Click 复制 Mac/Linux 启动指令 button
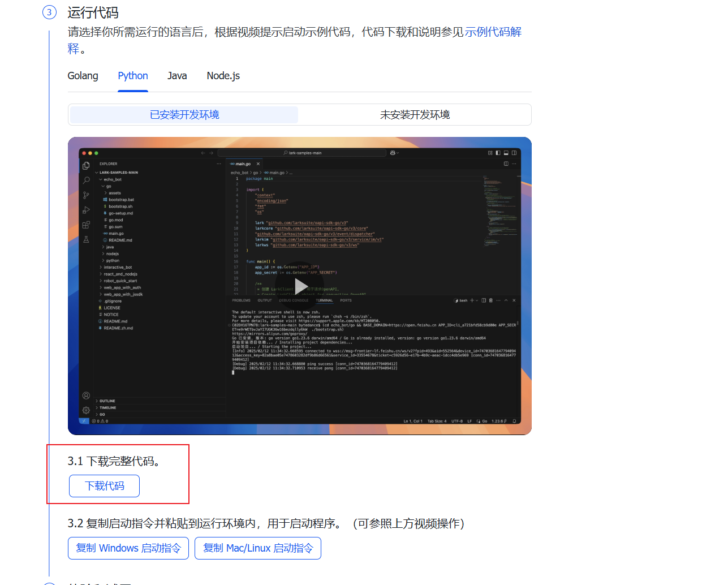The image size is (728, 585). click(x=258, y=548)
